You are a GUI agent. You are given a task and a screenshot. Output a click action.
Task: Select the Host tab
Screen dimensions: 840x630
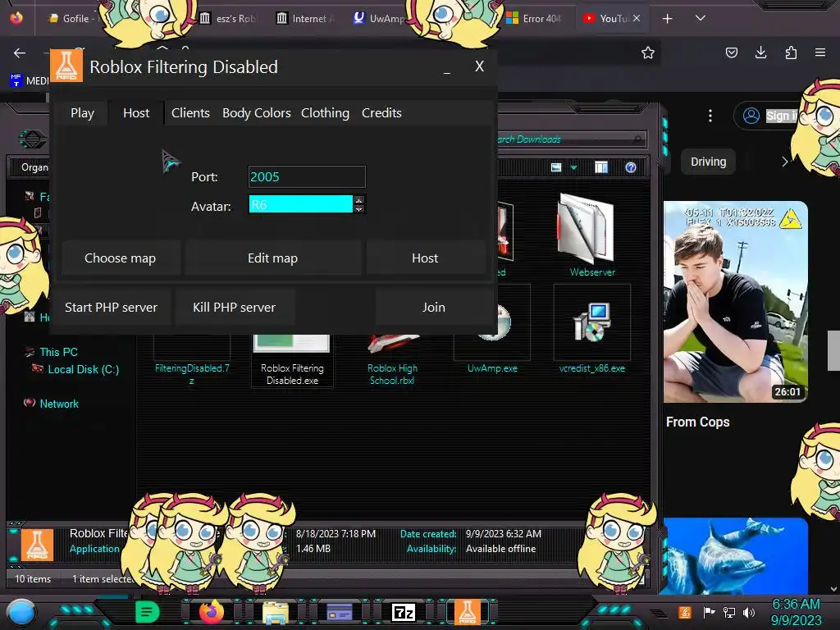click(x=136, y=113)
